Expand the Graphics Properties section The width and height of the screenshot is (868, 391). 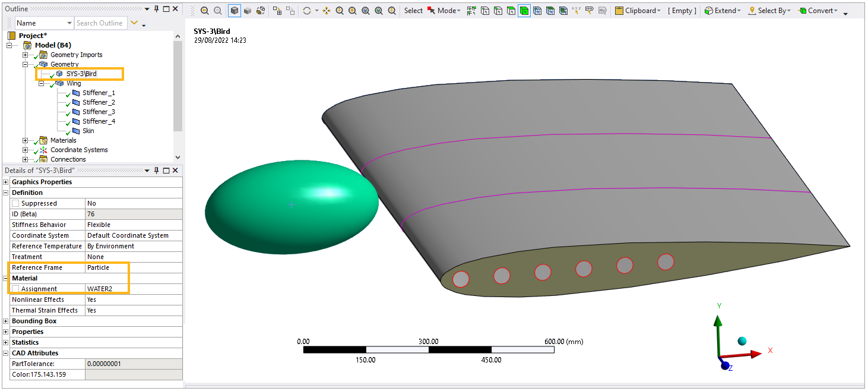tap(5, 182)
